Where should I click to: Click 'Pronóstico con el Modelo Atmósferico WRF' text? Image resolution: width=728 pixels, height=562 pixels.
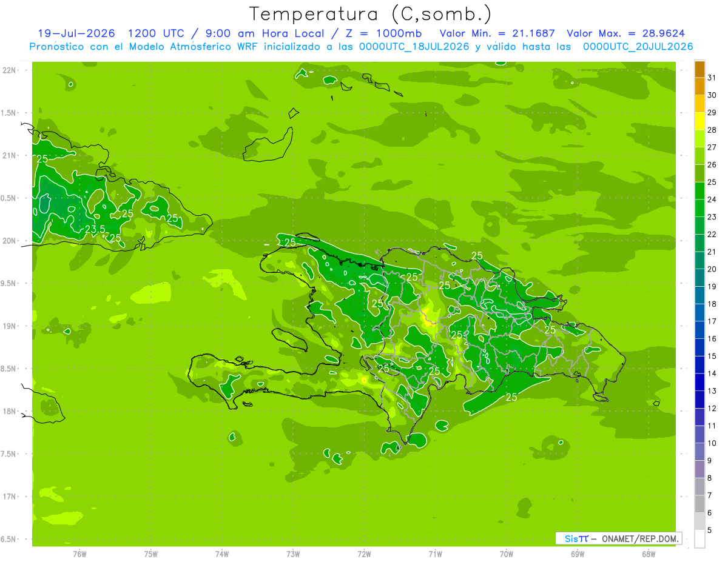coord(144,47)
